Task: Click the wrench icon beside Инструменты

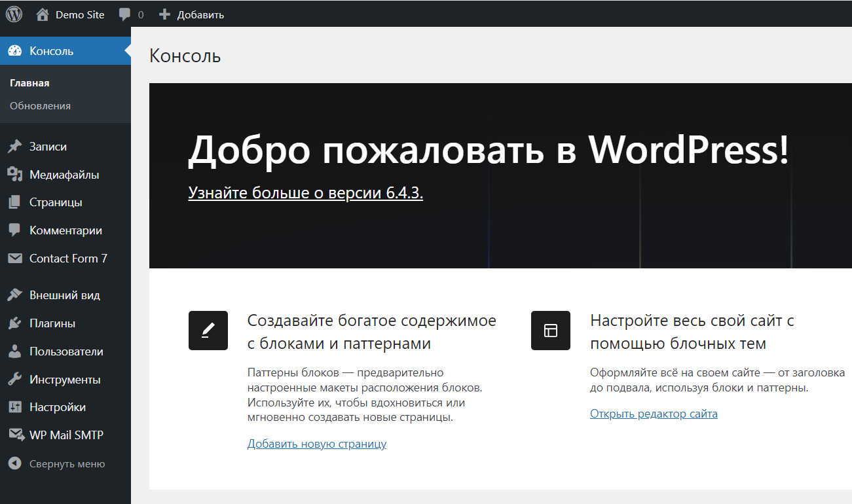Action: 14,380
